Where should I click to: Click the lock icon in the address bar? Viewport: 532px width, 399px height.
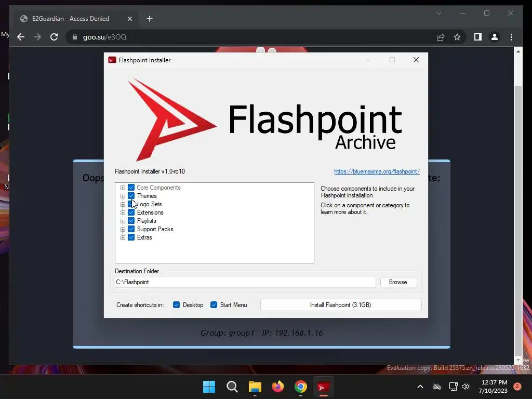coord(75,37)
